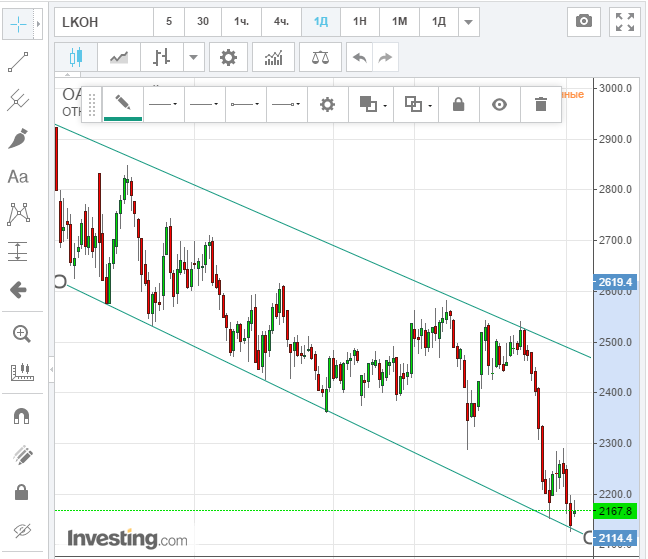
Task: Select the XABCD pattern tool
Action: (x=18, y=214)
